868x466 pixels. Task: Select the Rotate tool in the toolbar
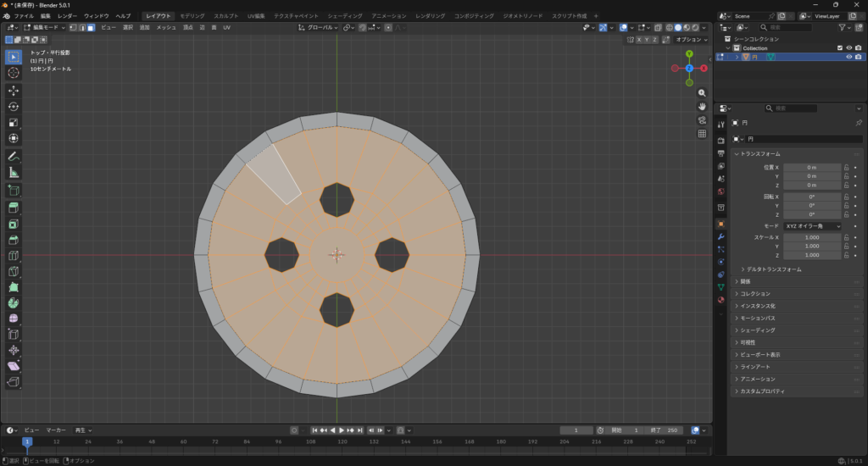pyautogui.click(x=14, y=106)
